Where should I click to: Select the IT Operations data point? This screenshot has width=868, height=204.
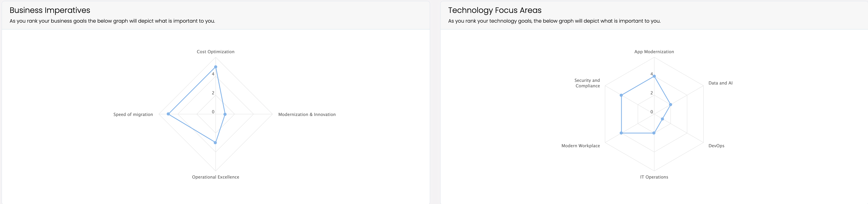coord(654,133)
